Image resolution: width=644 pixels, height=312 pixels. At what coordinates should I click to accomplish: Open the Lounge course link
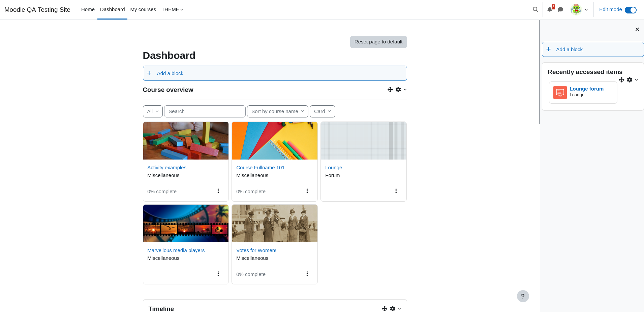pyautogui.click(x=333, y=168)
